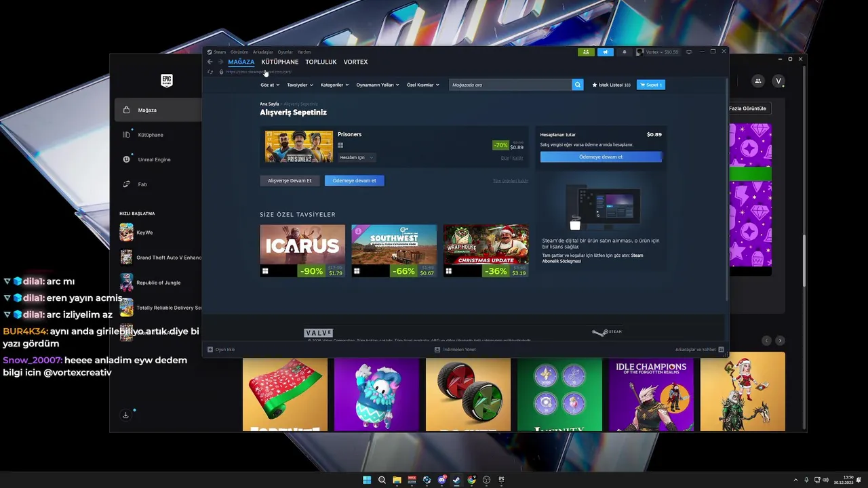The width and height of the screenshot is (868, 488).
Task: Expand the Vortex account dropdown
Action: tap(658, 52)
